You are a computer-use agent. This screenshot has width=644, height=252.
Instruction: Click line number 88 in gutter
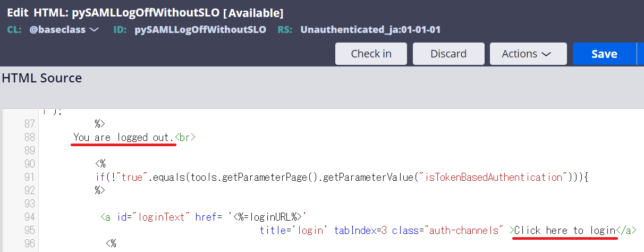click(29, 137)
